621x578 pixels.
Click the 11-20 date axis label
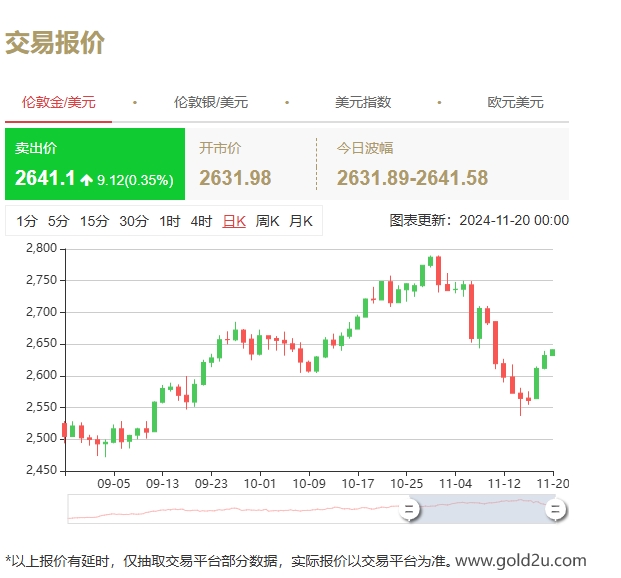tap(553, 484)
